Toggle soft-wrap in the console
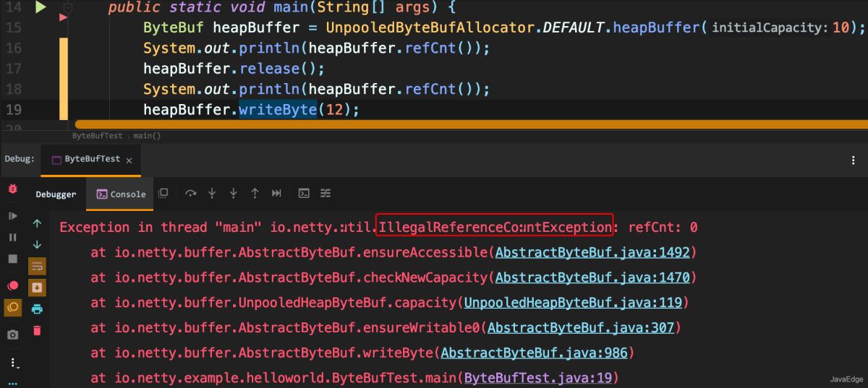 [x=37, y=266]
